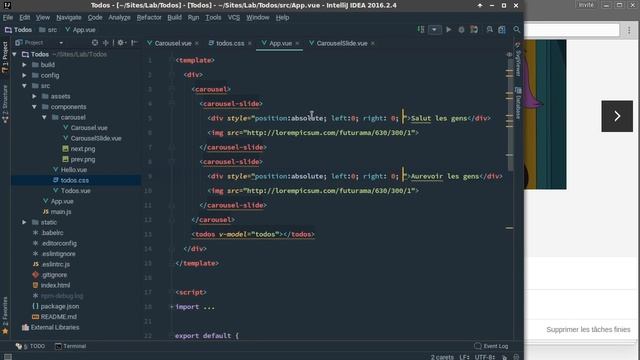
Task: Open Hello.vue from the project tree
Action: click(x=73, y=170)
